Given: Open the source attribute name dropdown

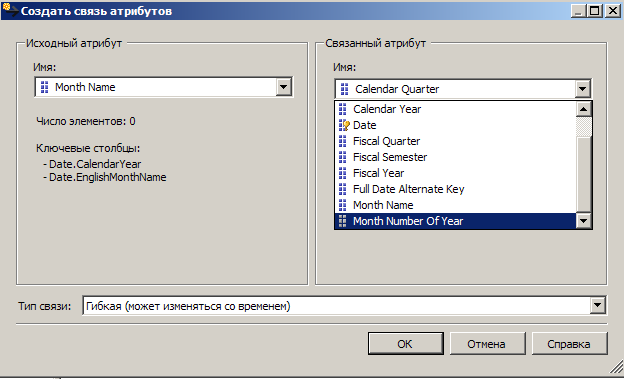Looking at the screenshot, I should tap(284, 87).
